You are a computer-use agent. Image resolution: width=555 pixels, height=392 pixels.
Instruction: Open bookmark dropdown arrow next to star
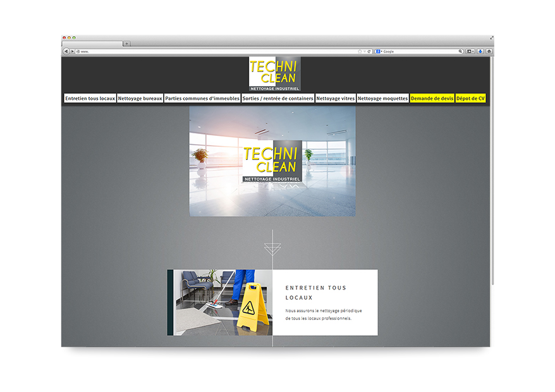(x=365, y=52)
